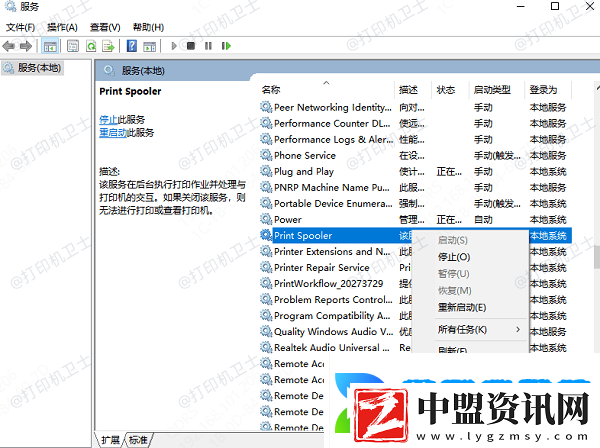Image resolution: width=600 pixels, height=448 pixels.
Task: Select the Phone Service row
Action: (415, 156)
